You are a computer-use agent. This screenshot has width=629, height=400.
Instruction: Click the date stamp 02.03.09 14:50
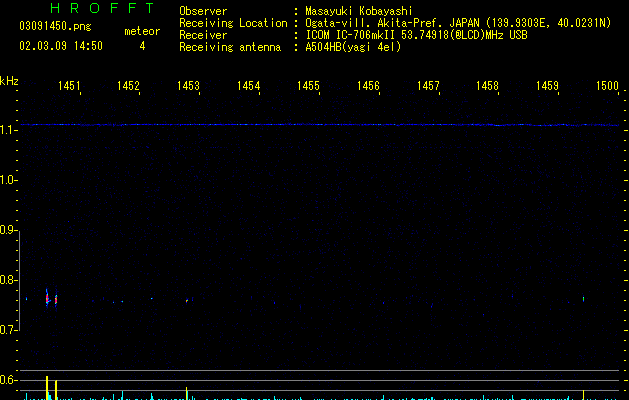pyautogui.click(x=61, y=46)
